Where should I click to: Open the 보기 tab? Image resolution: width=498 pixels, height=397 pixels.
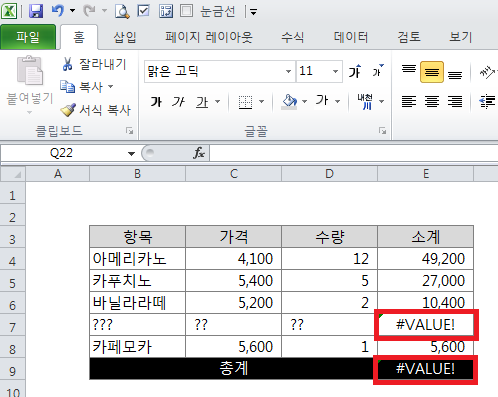tap(461, 37)
